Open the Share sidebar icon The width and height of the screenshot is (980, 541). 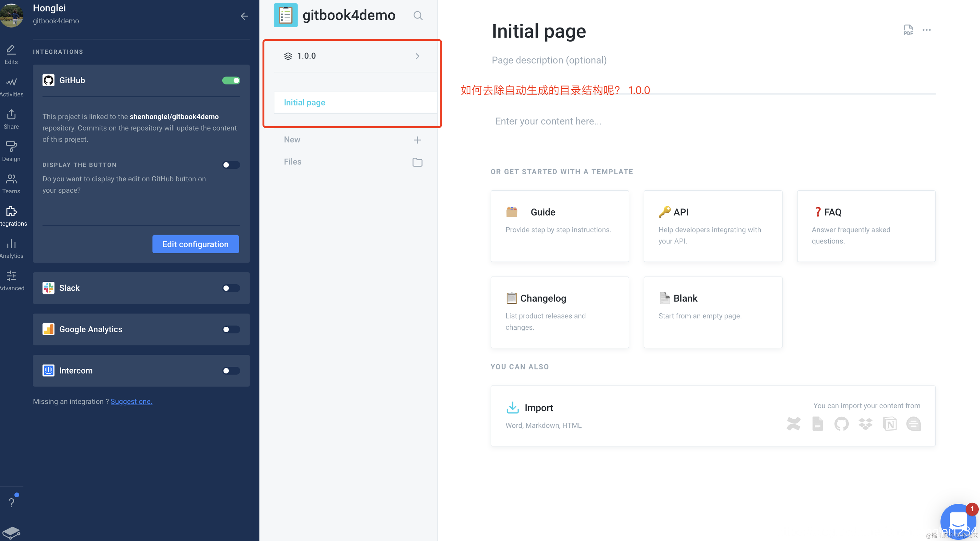(11, 119)
